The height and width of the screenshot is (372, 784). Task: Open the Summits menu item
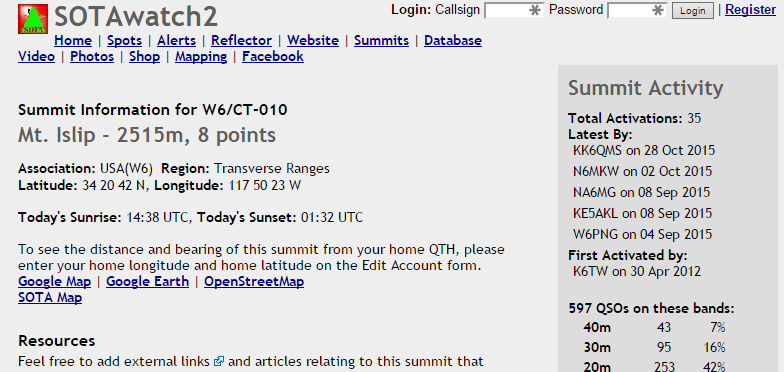point(382,40)
